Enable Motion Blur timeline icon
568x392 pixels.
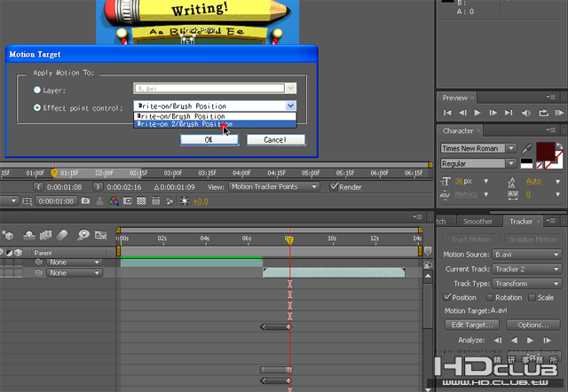(62, 235)
